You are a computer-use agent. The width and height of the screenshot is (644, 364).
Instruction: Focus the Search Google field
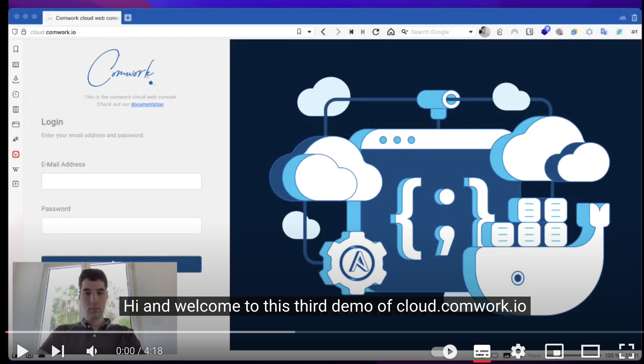439,32
